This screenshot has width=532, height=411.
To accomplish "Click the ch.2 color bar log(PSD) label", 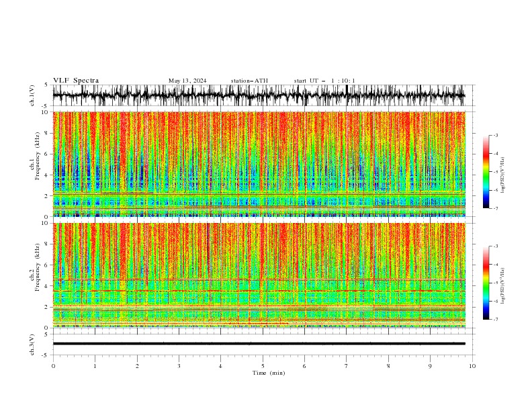I will 503,285.
